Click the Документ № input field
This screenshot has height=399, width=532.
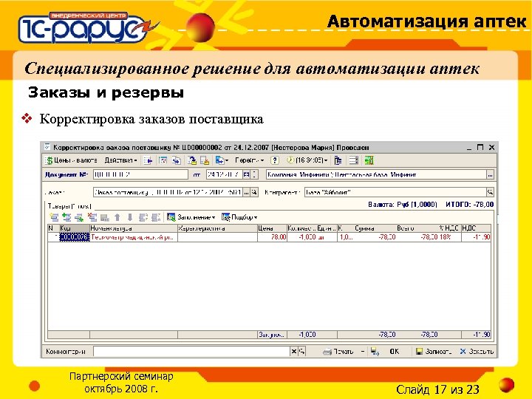coord(140,174)
